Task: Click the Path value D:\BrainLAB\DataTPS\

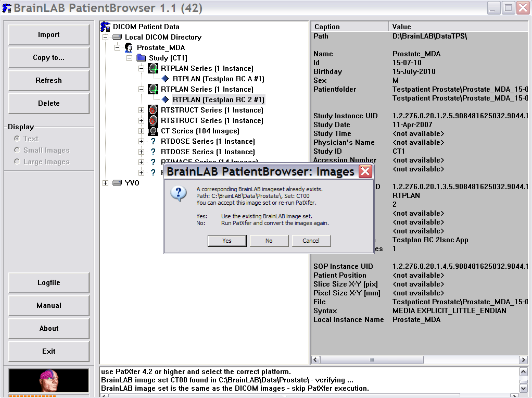Action: (x=429, y=36)
